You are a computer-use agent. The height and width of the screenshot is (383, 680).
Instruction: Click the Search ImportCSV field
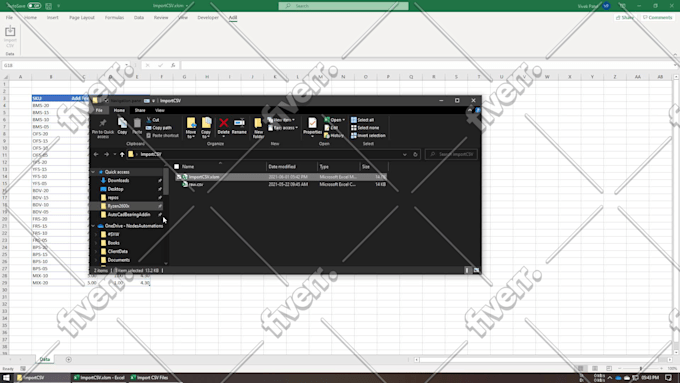point(451,154)
